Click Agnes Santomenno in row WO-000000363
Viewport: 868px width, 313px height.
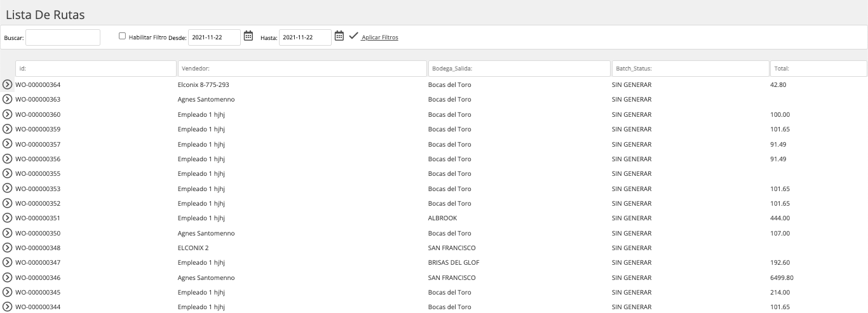206,100
